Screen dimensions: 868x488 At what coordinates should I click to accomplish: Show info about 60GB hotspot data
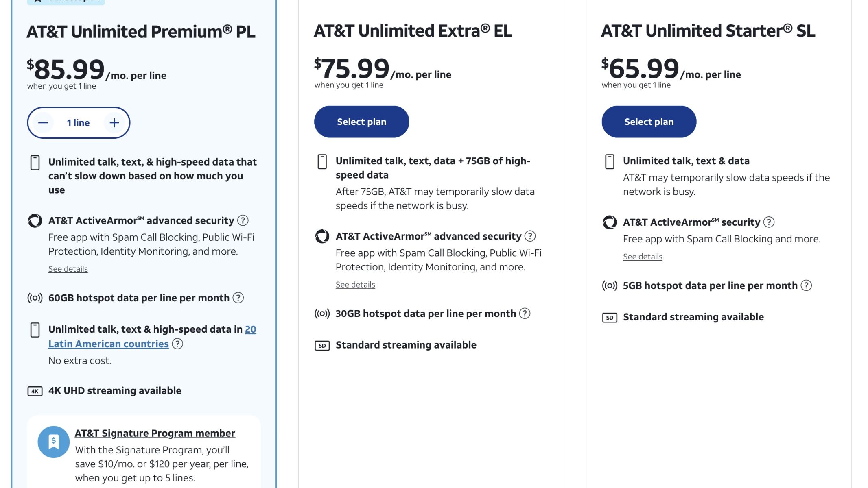(x=238, y=298)
